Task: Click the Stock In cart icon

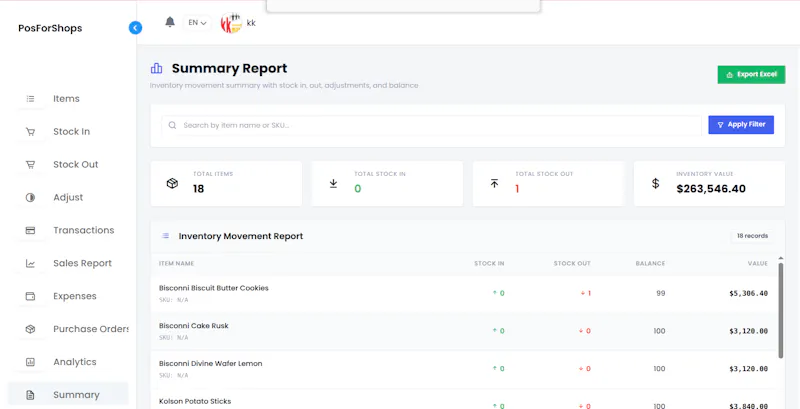Action: (x=31, y=132)
